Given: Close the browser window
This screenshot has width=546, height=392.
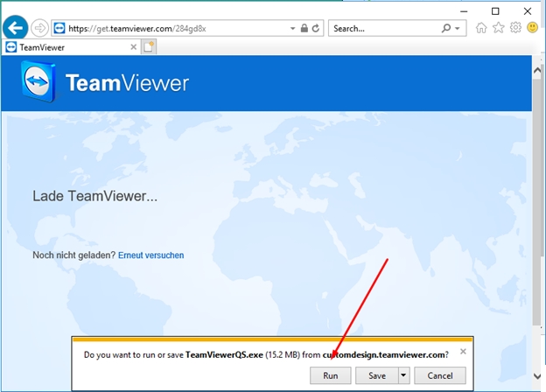Looking at the screenshot, I should point(528,11).
